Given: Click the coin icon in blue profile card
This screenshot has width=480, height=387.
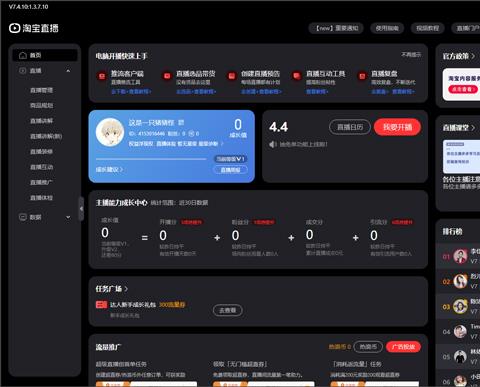Looking at the screenshot, I should [x=191, y=134].
